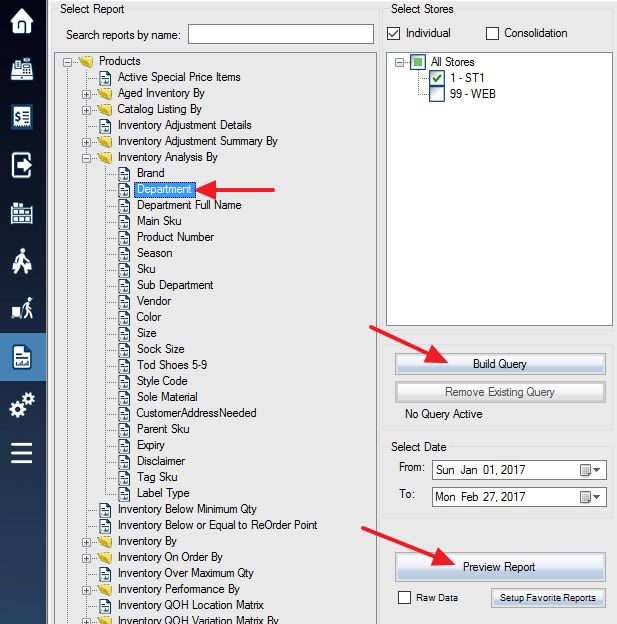
Task: Open the dollar receipt sidebar icon
Action: click(22, 117)
